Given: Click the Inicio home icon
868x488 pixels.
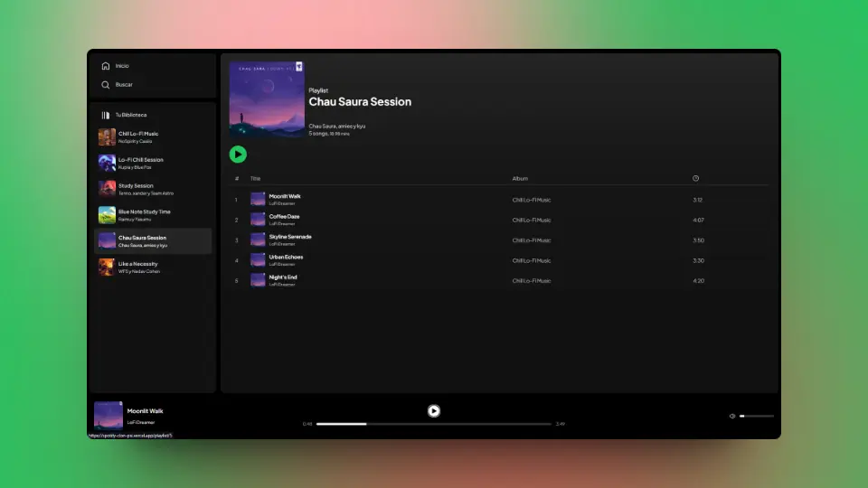Looking at the screenshot, I should [x=106, y=66].
